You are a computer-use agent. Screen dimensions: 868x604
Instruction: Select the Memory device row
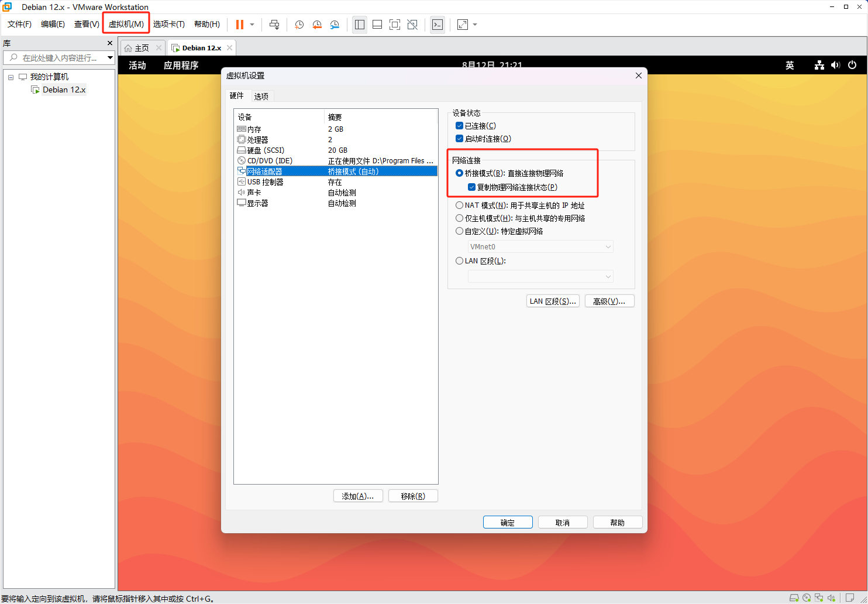[x=336, y=129]
